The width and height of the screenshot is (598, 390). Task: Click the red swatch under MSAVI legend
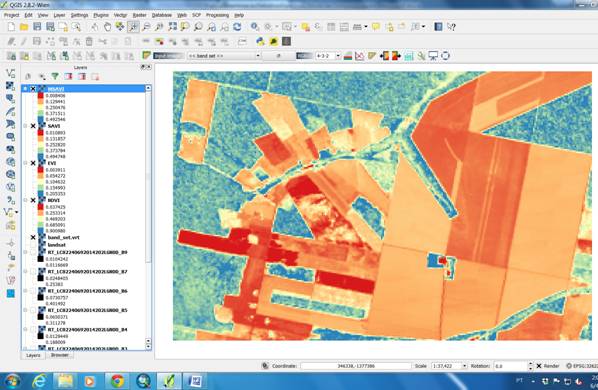click(40, 95)
